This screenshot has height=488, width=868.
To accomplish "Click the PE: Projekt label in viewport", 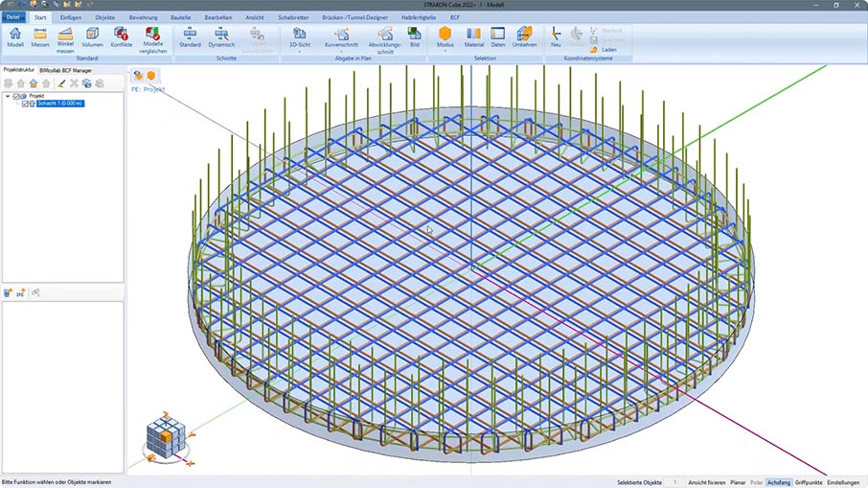I will pos(148,89).
